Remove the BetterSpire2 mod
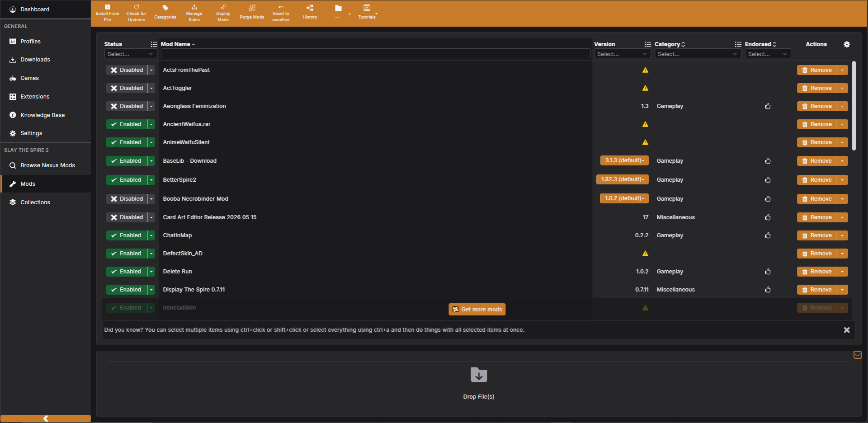The width and height of the screenshot is (868, 423). tap(816, 180)
